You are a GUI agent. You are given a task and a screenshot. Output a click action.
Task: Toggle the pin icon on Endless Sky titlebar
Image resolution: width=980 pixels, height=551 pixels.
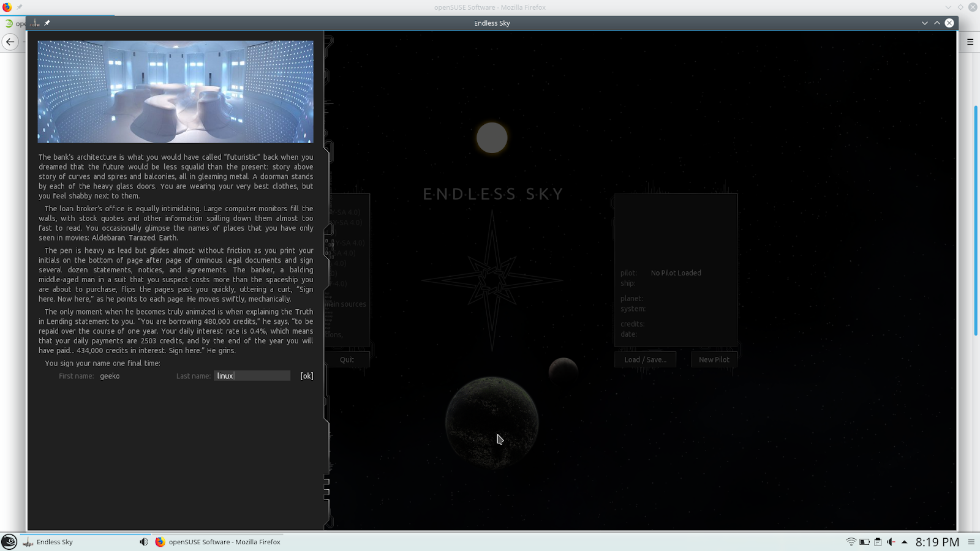tap(47, 23)
